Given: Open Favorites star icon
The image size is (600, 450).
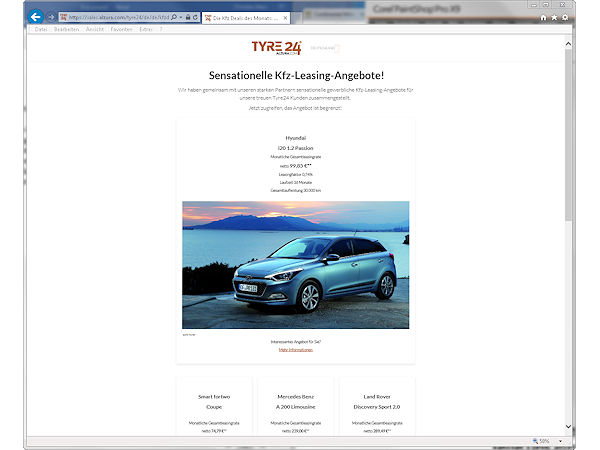Looking at the screenshot, I should point(554,18).
